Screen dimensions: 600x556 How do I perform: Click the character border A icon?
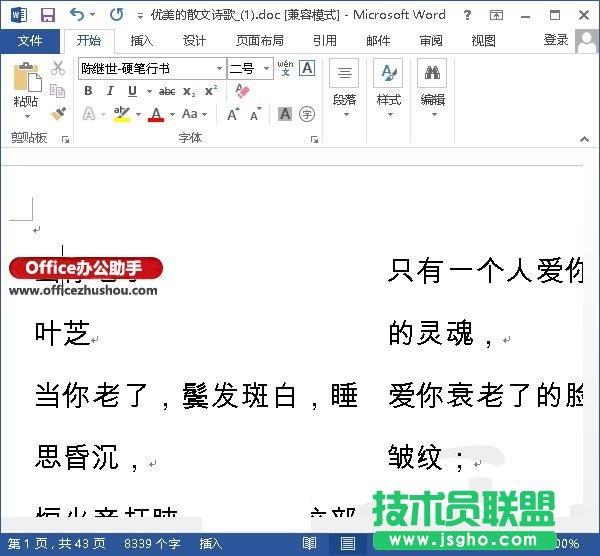pyautogui.click(x=307, y=68)
